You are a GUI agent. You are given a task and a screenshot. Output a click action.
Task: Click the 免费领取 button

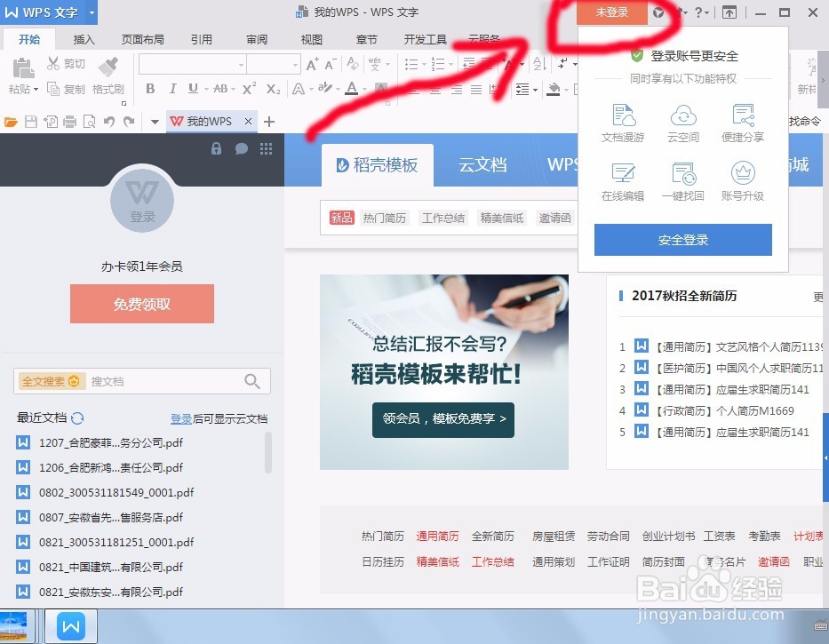click(x=141, y=304)
